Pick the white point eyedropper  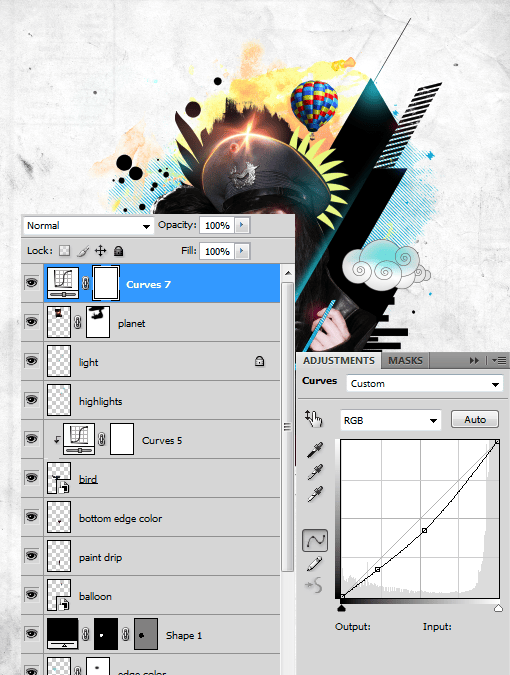pos(315,495)
